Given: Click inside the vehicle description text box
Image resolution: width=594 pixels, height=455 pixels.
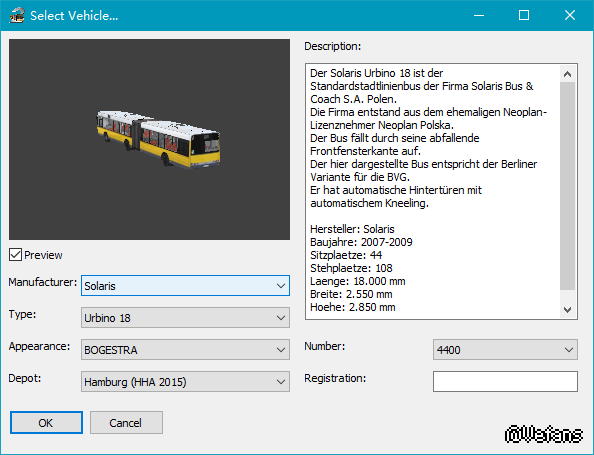Looking at the screenshot, I should pos(432,191).
